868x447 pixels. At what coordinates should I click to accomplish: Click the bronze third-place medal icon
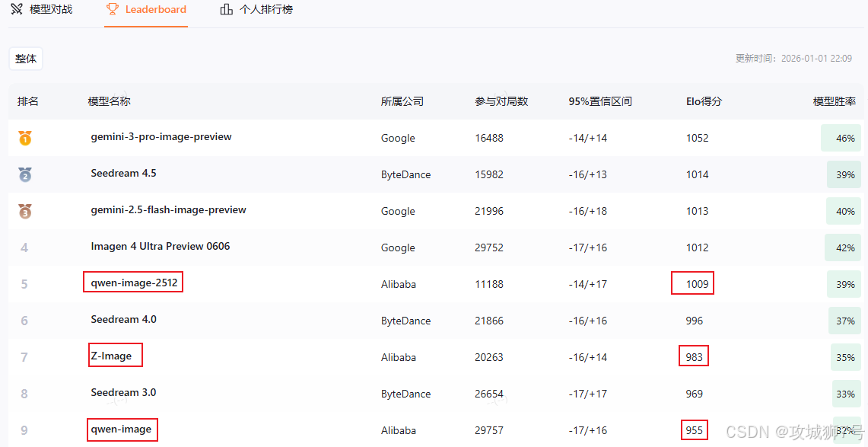click(x=25, y=211)
